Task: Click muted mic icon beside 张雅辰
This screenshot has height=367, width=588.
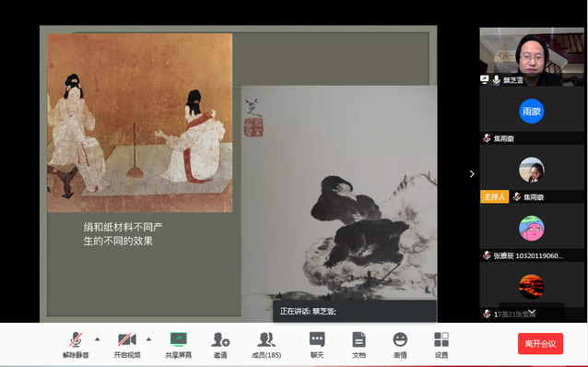Action: pyautogui.click(x=487, y=255)
